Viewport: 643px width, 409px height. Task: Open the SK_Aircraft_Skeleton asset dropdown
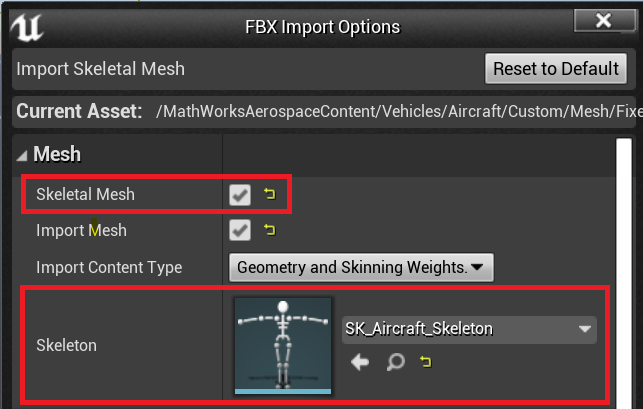(469, 329)
